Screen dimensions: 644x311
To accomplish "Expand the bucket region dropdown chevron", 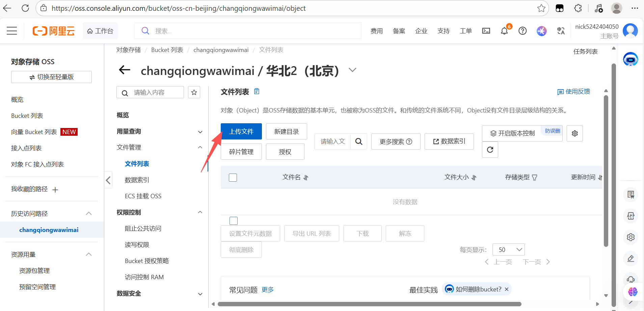I will (352, 70).
